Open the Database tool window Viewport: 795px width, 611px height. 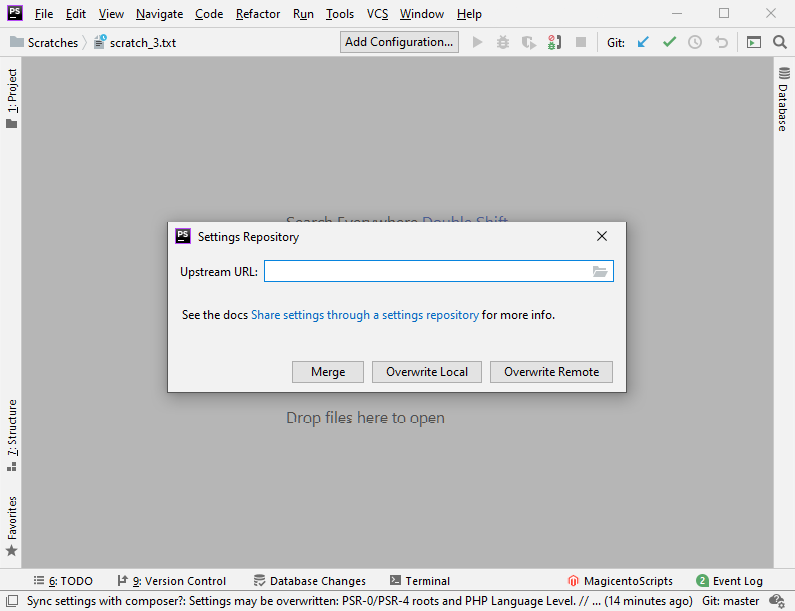tap(784, 99)
